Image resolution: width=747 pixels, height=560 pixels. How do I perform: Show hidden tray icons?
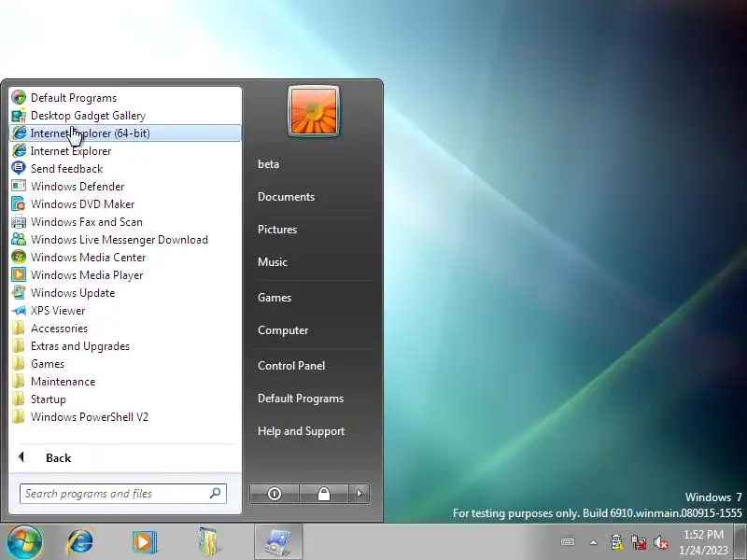(x=594, y=542)
